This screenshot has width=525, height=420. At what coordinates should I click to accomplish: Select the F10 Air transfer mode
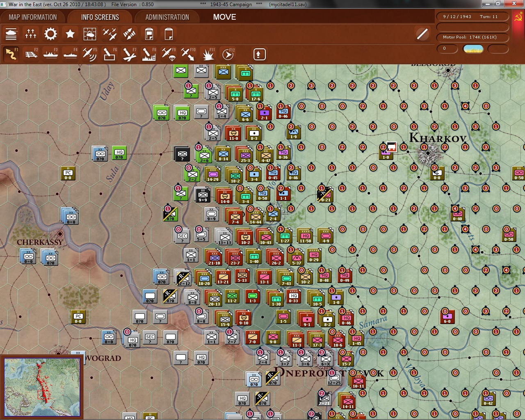[188, 54]
